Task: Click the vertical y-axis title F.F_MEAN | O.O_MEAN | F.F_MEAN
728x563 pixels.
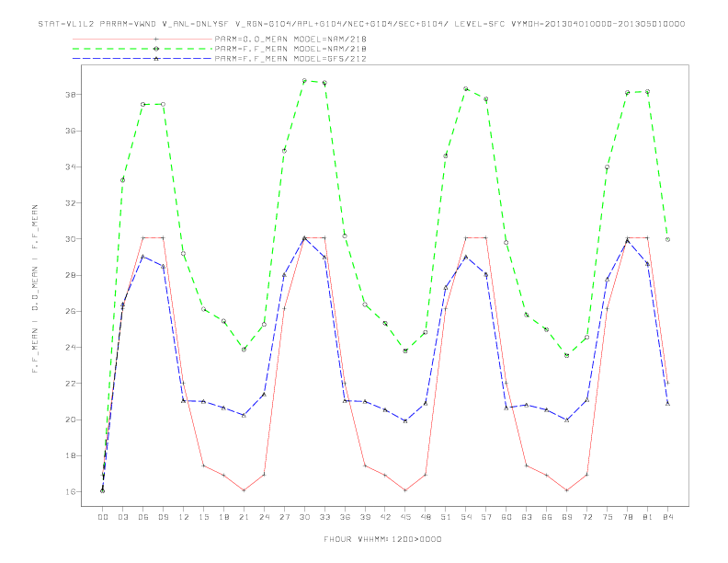Action: (x=35, y=289)
